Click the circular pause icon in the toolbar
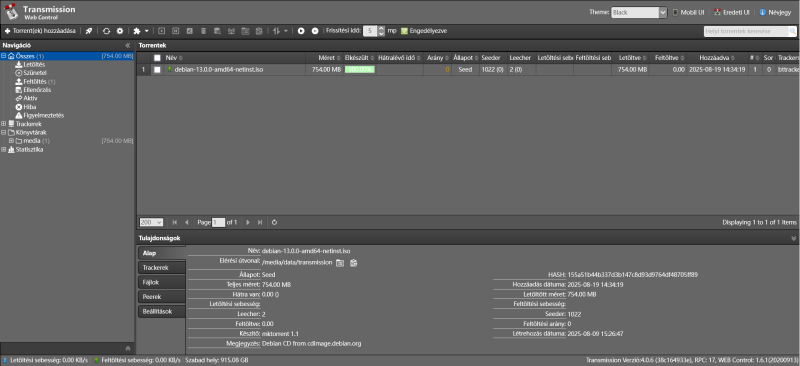Viewport: 800px width, 366px height. [315, 31]
